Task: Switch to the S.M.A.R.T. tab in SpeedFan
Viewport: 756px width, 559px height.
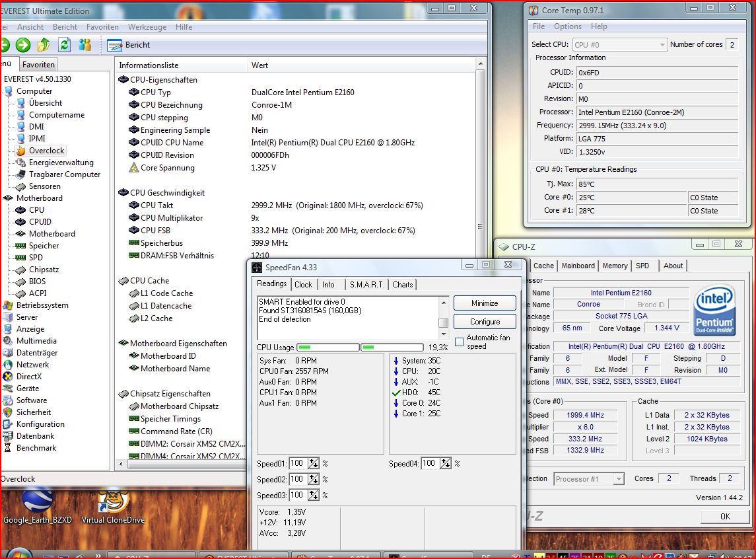Action: (x=367, y=285)
